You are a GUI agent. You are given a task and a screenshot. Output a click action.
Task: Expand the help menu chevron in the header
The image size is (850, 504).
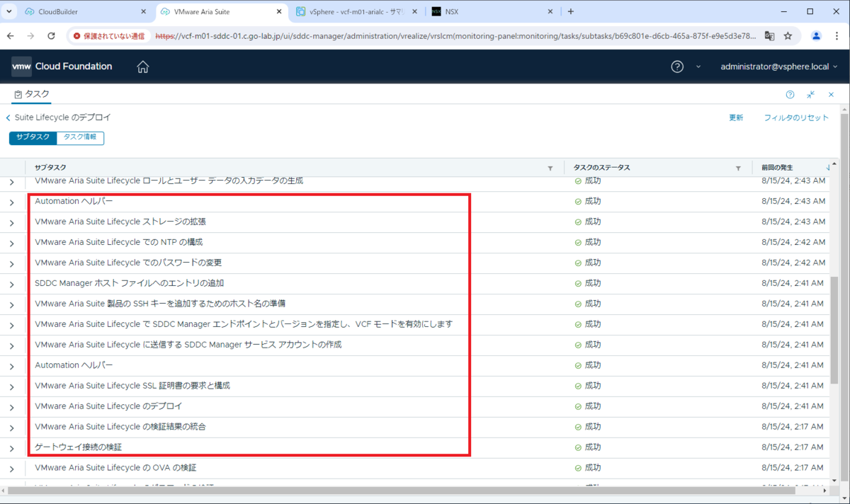pyautogui.click(x=698, y=67)
